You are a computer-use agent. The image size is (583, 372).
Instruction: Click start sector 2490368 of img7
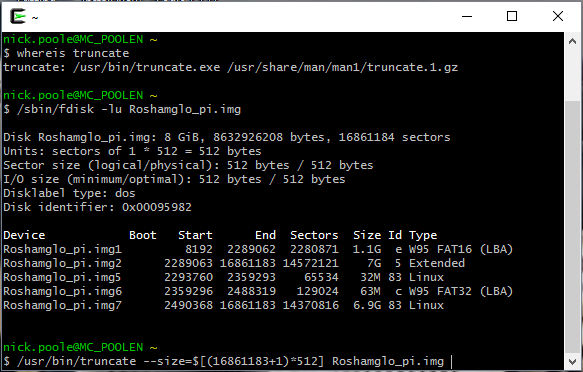189,305
